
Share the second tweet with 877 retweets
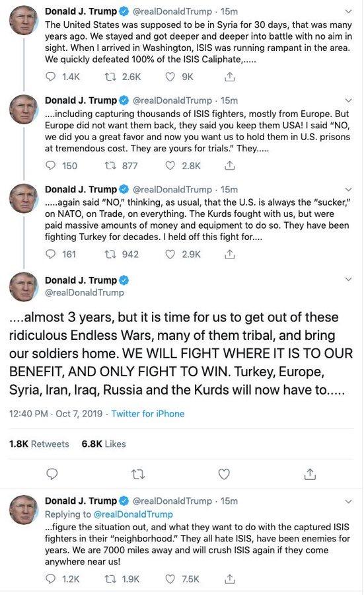pos(230,166)
